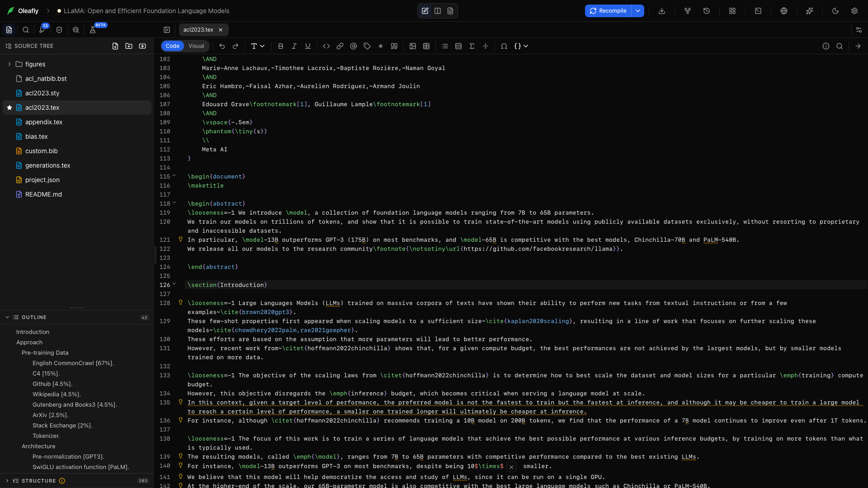This screenshot has width=868, height=488.
Task: Open the beta flask experiments icon
Action: click(x=93, y=30)
